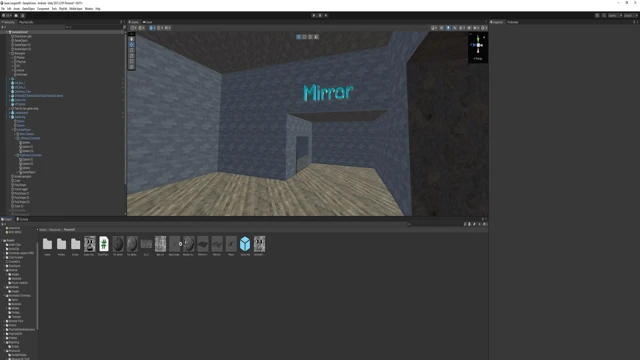Toggle Persp projection under the orientation gizmo
Viewport: 640px width, 360px height.
pyautogui.click(x=478, y=59)
